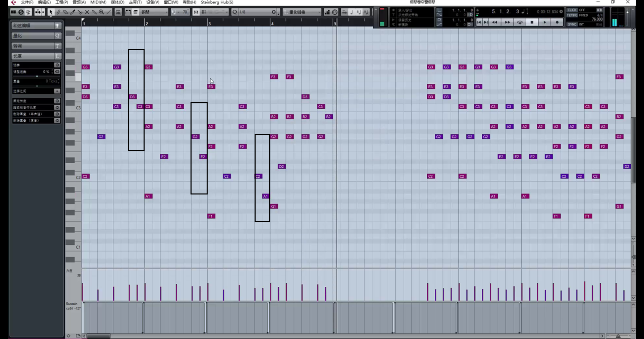Toggle the CLICK metronome button
The width and height of the screenshot is (644, 339).
pyautogui.click(x=572, y=10)
